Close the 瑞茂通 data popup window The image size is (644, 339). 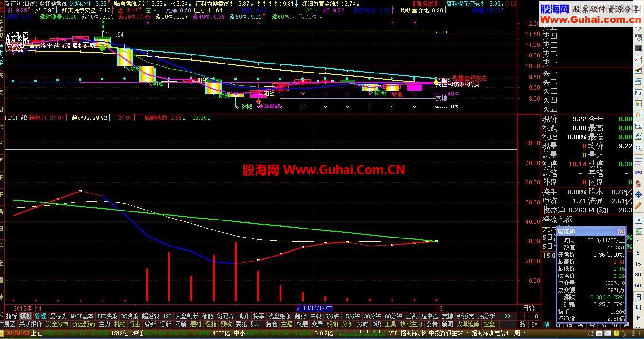pyautogui.click(x=621, y=231)
